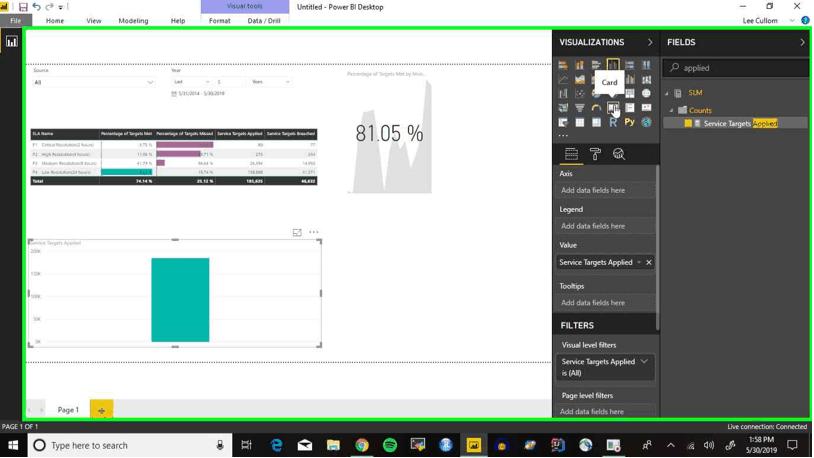
Task: Open the View ribbon tab
Action: tap(93, 21)
